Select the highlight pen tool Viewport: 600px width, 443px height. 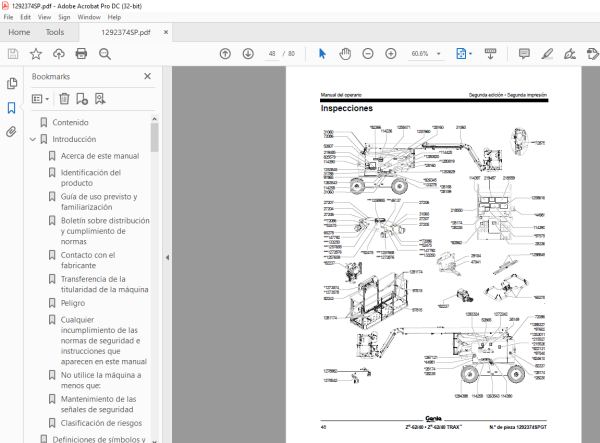[x=547, y=54]
